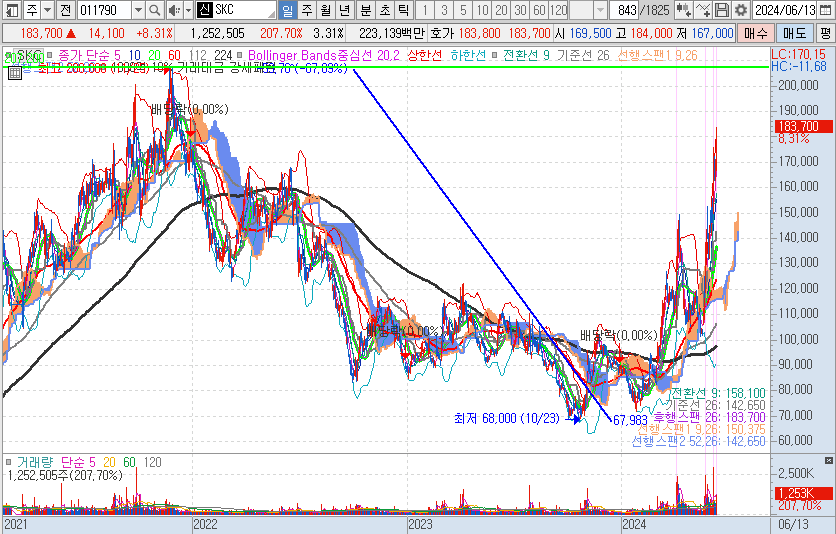
Task: Click the 2023 year label on time axis
Action: pos(421,524)
